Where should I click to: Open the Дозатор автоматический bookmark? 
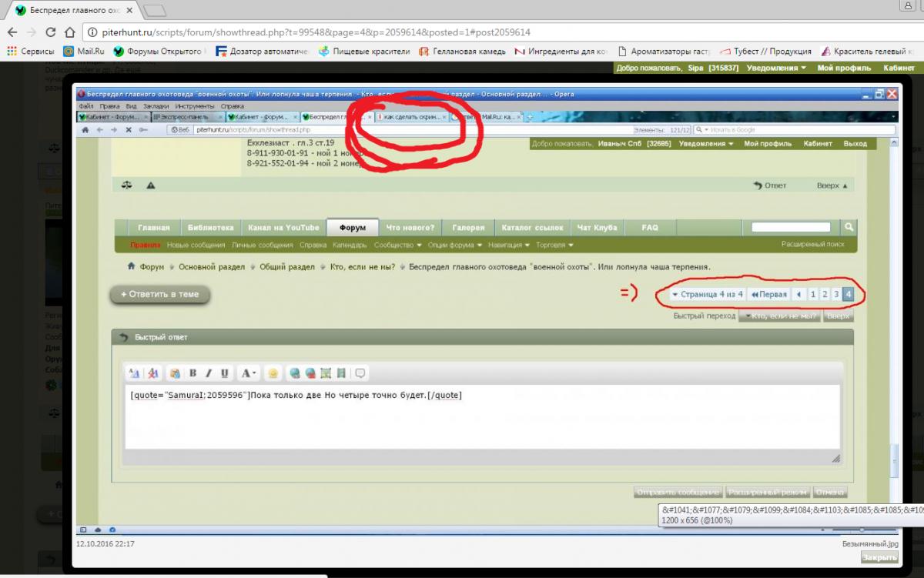click(x=263, y=52)
